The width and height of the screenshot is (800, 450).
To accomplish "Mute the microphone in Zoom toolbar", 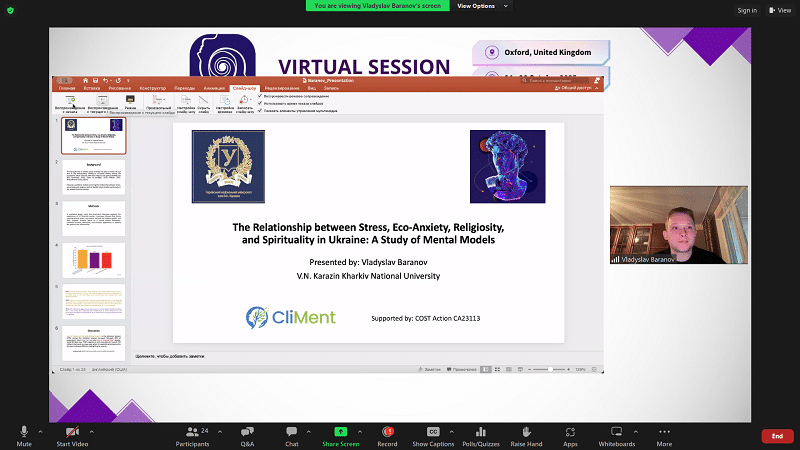I will [x=23, y=431].
